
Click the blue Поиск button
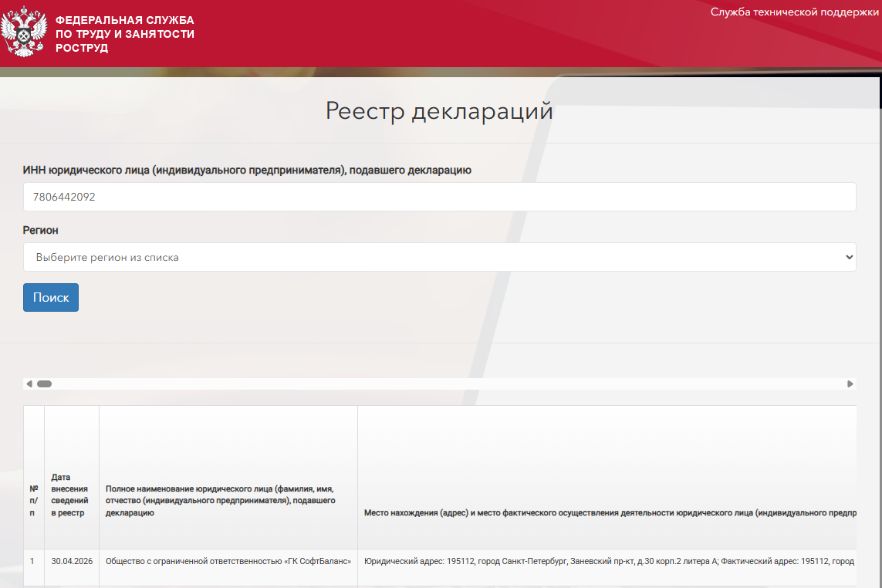[x=51, y=297]
